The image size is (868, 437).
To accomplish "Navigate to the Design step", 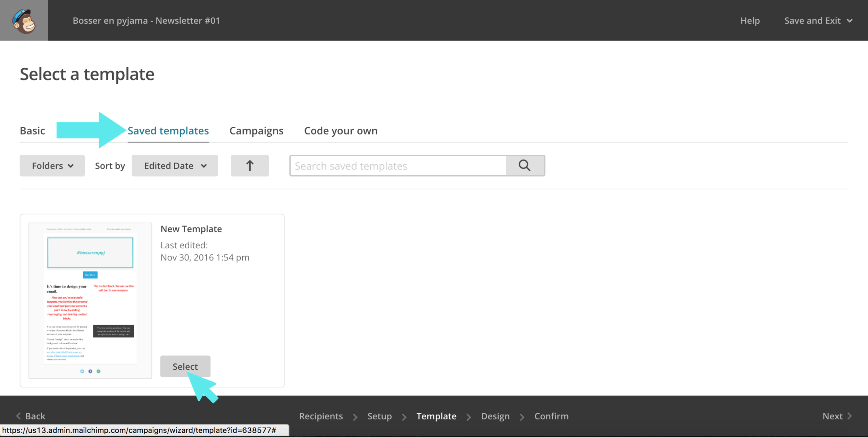I will click(x=495, y=416).
